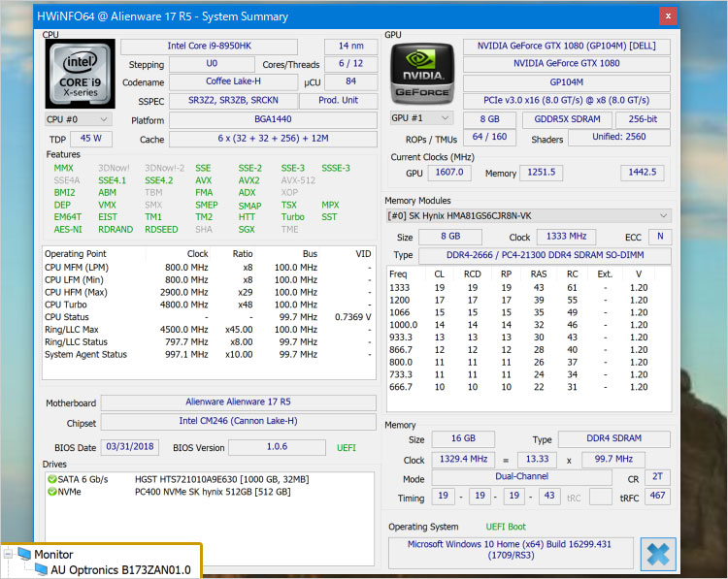Click the BGA1440 platform field

tap(273, 119)
